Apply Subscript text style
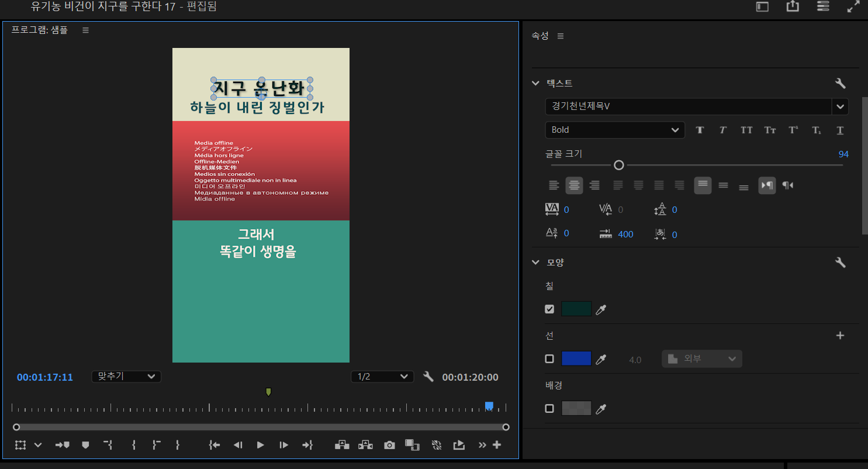 817,130
